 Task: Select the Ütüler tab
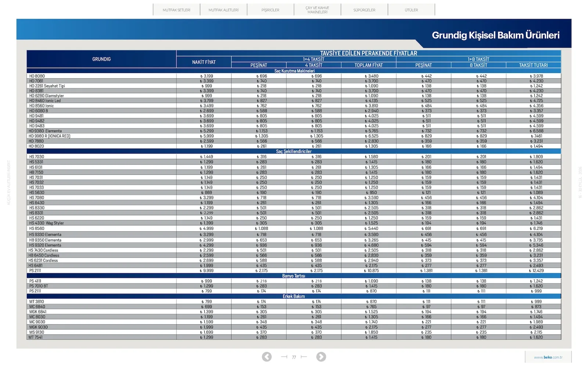(411, 10)
